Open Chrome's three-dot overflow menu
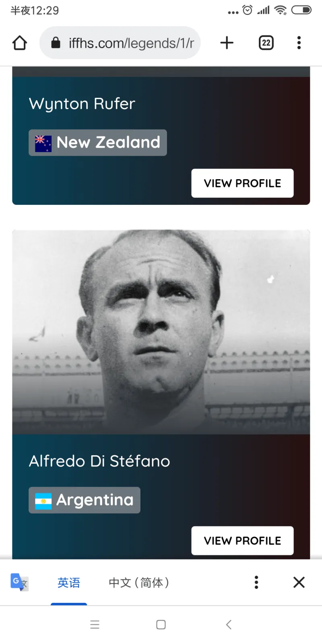 (x=299, y=43)
